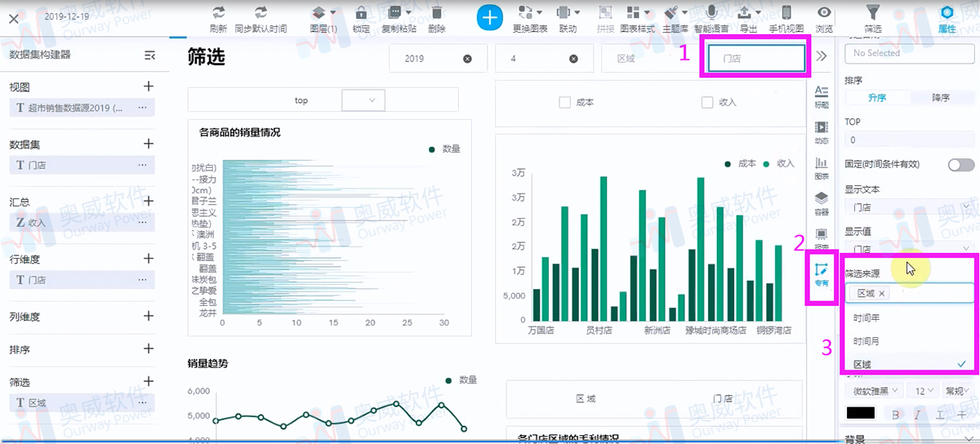Screen dimensions: 980x444
Task: Open the 专有 side panel icon
Action: [x=822, y=274]
